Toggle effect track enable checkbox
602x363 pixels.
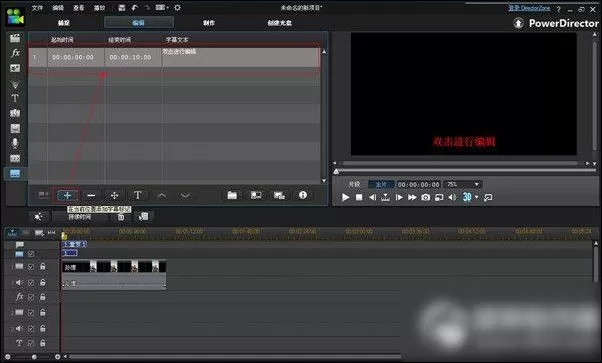31,297
